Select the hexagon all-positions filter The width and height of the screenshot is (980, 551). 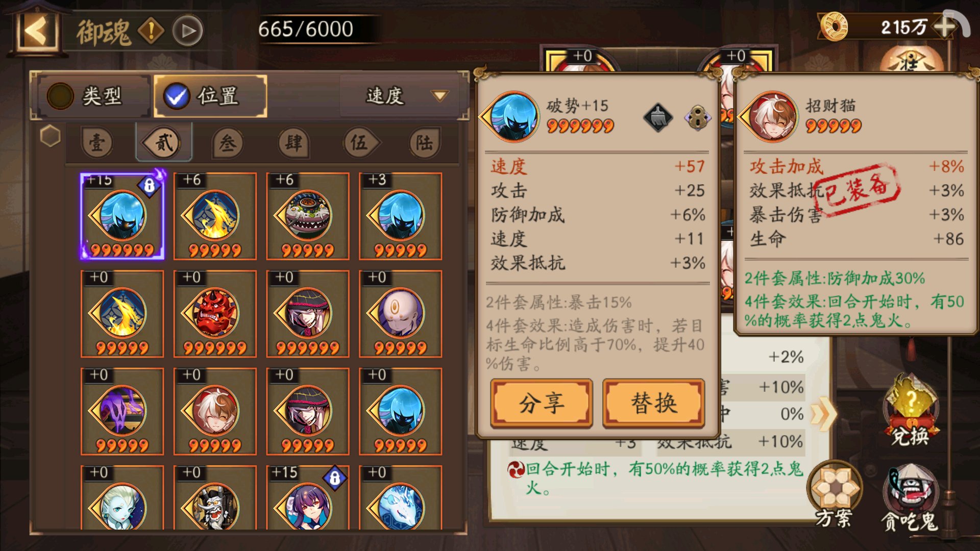[x=50, y=136]
